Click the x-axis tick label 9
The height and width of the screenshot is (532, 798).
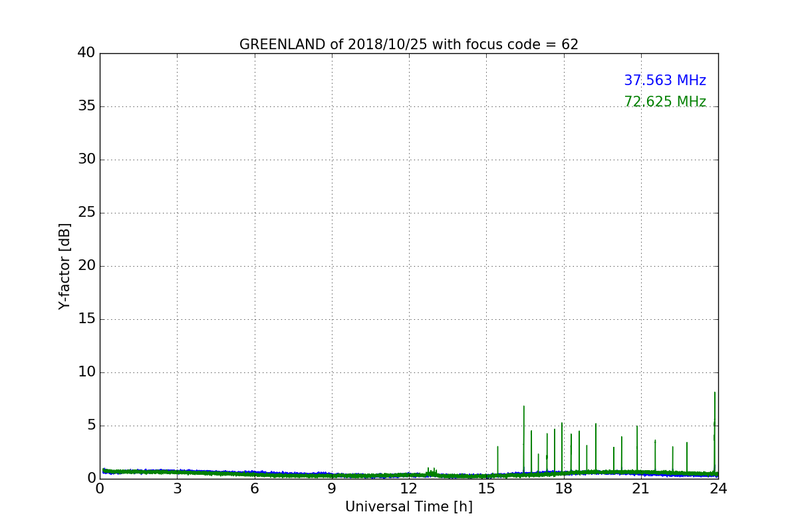(332, 489)
